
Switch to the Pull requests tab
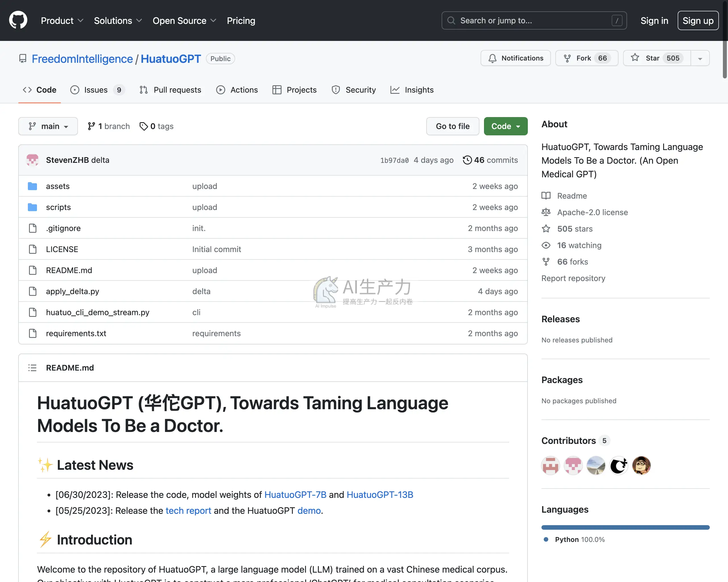[x=170, y=90]
